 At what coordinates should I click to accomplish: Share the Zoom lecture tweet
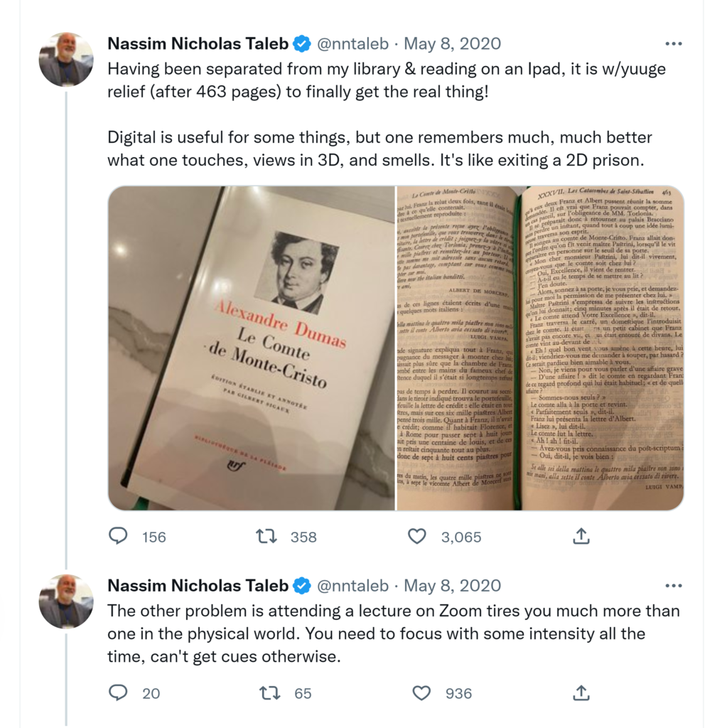pyautogui.click(x=581, y=692)
